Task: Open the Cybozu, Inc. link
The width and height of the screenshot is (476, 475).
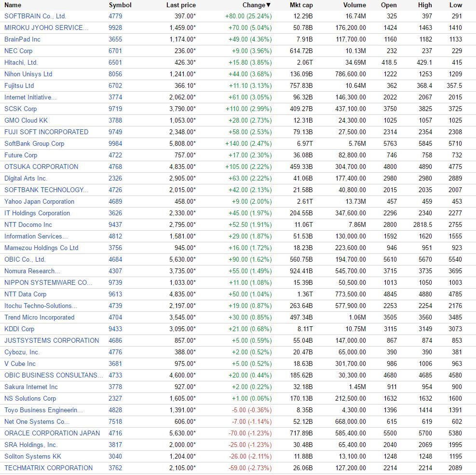Action: point(22,352)
